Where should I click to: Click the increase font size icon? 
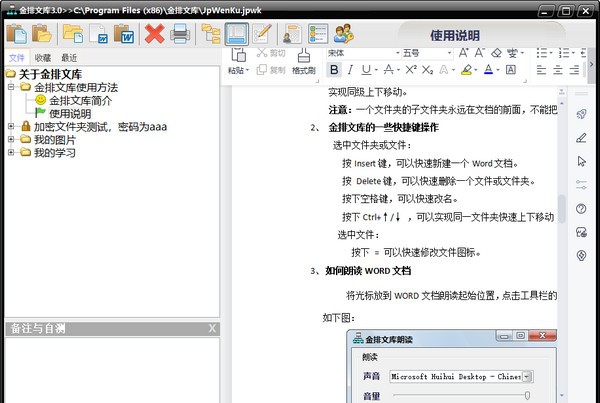pos(463,53)
